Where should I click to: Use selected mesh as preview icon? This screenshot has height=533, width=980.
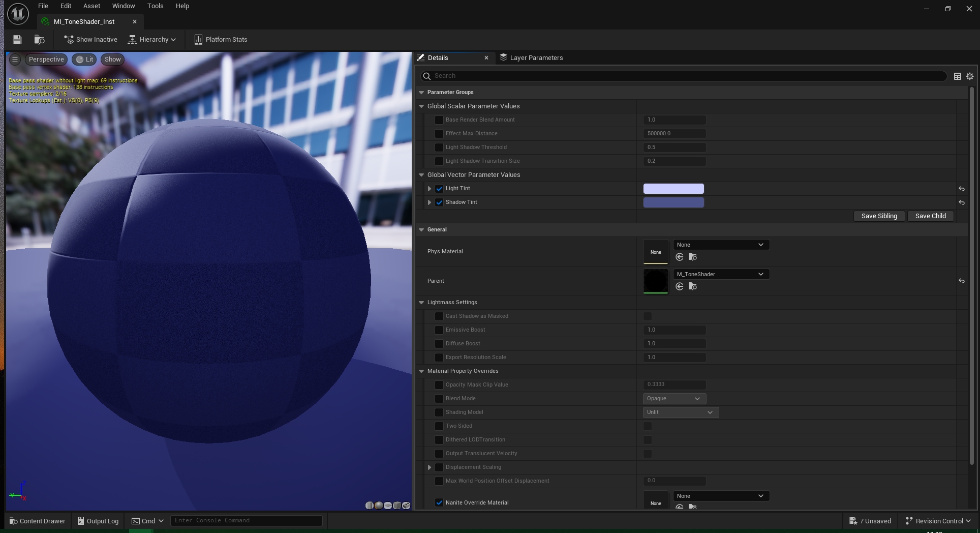click(x=406, y=505)
